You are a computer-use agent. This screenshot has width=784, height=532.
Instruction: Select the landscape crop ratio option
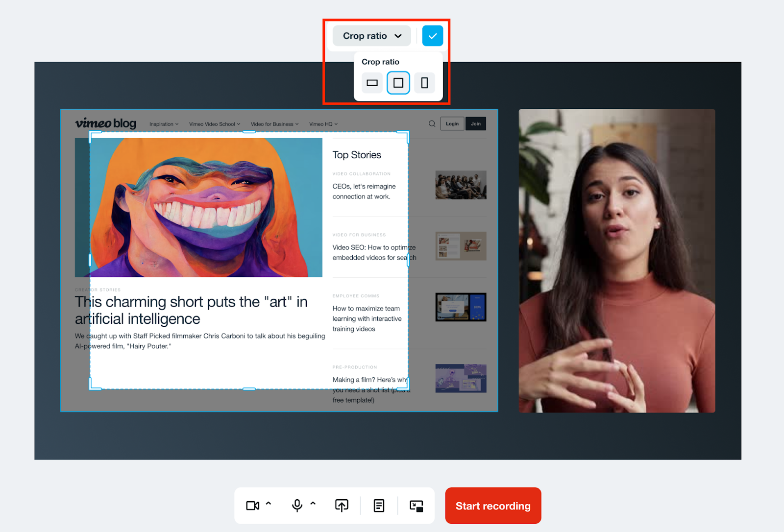coord(372,83)
